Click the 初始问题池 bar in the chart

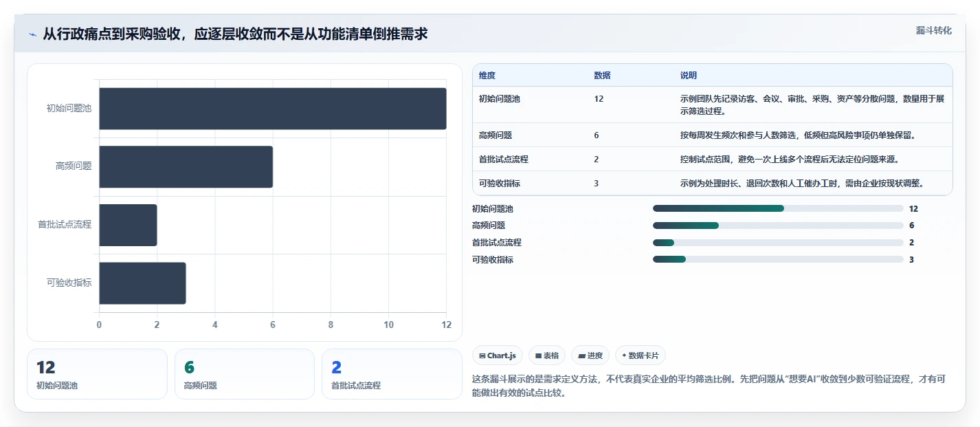click(273, 109)
